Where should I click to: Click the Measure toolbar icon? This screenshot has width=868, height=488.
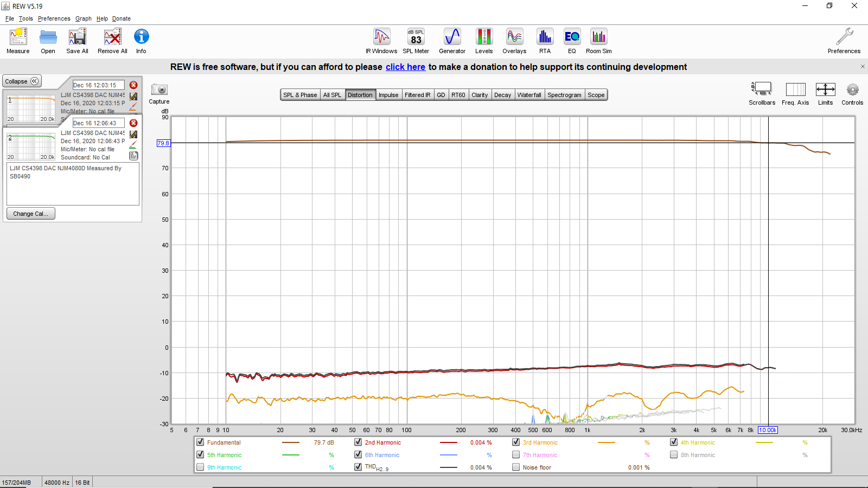point(18,41)
